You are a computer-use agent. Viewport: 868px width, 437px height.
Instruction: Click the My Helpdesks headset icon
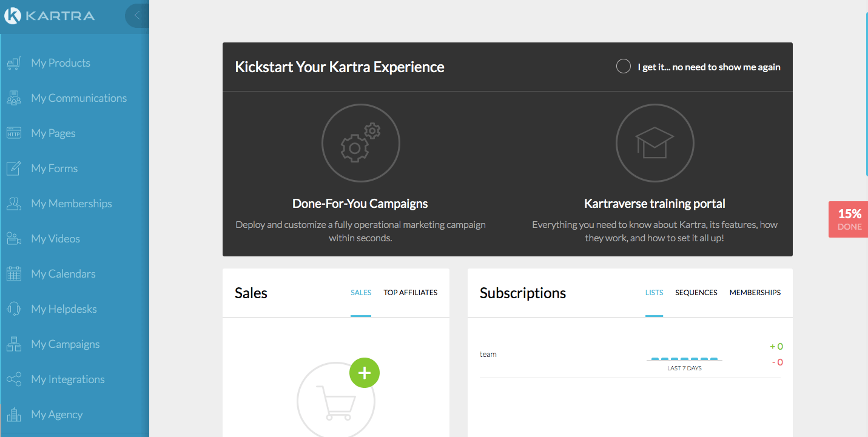tap(14, 309)
